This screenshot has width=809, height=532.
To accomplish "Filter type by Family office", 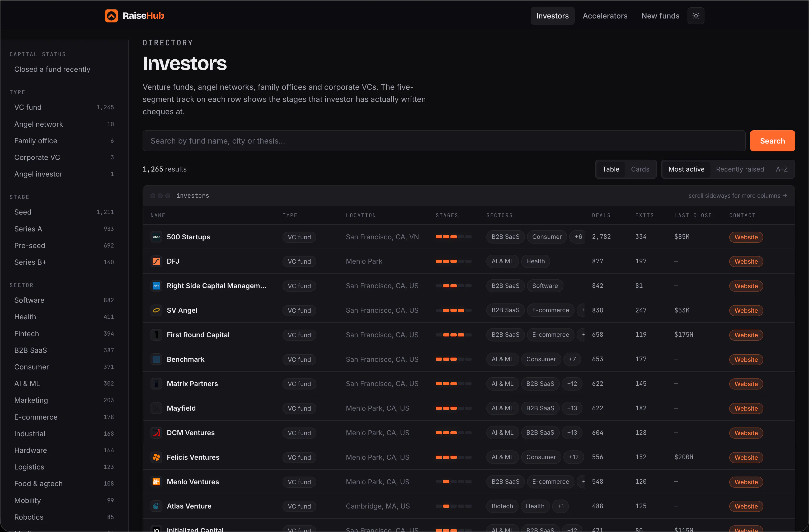I will pyautogui.click(x=64, y=141).
